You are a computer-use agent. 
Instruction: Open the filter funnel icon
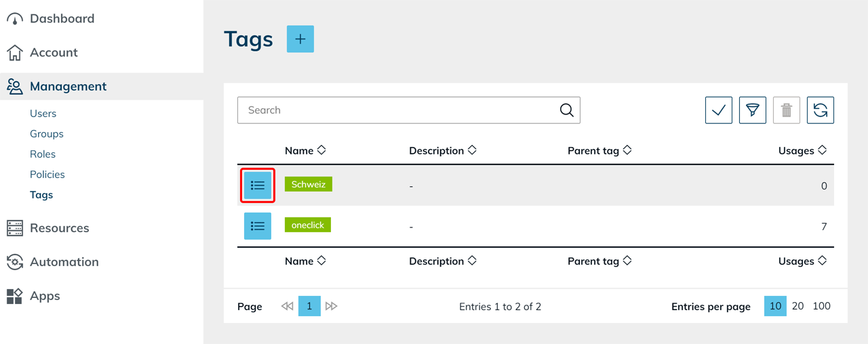[x=752, y=110]
